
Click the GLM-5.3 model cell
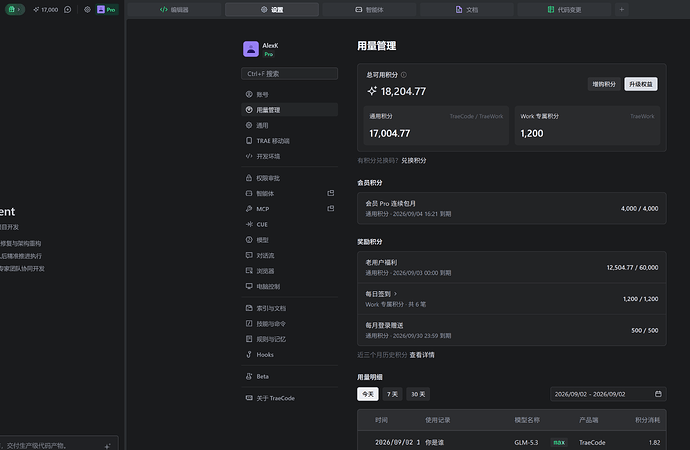point(526,443)
